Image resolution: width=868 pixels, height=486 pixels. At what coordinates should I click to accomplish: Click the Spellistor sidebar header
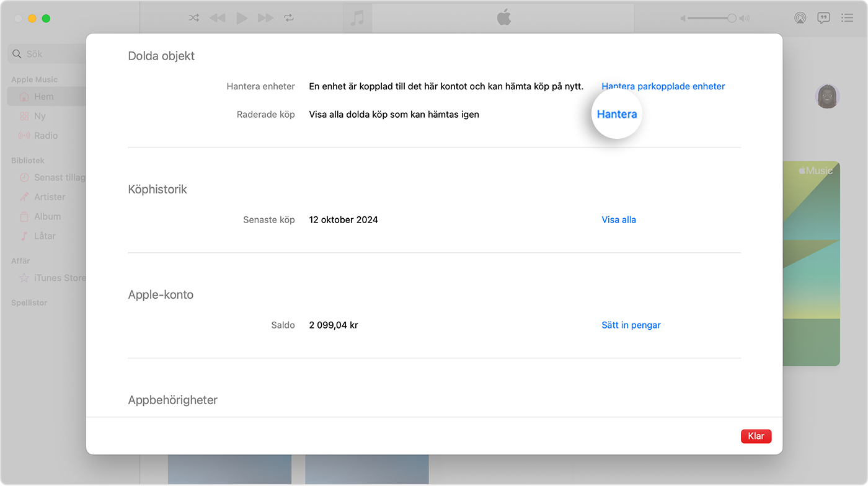pos(29,303)
